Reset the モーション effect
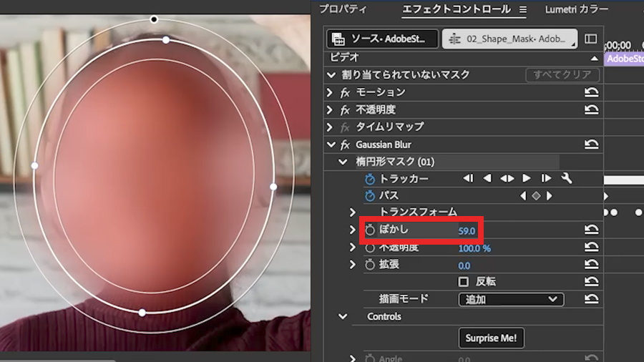Image resolution: width=644 pixels, height=362 pixels. click(x=592, y=92)
